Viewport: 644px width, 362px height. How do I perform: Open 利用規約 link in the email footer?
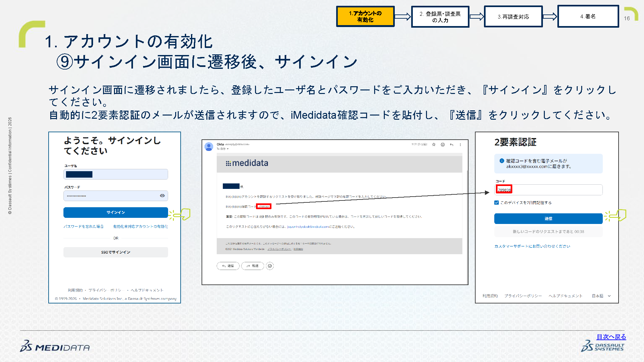[298, 249]
